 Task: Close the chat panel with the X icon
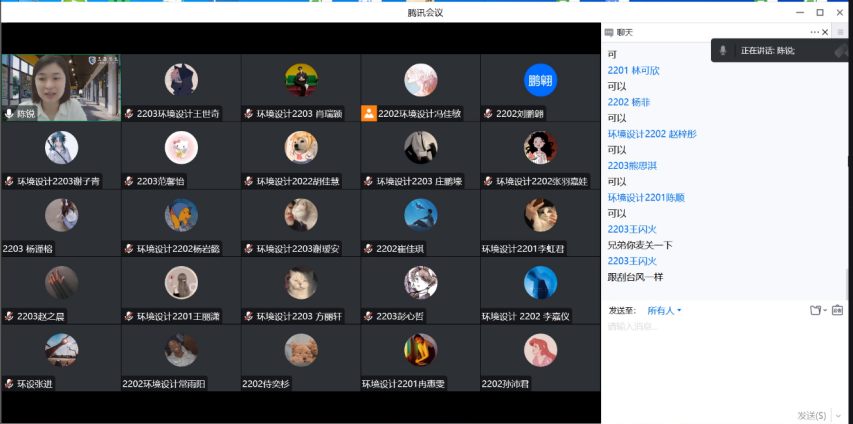tap(827, 33)
